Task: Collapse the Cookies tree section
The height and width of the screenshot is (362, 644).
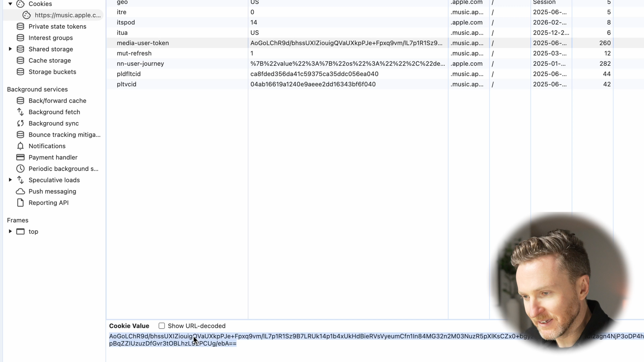Action: click(10, 4)
